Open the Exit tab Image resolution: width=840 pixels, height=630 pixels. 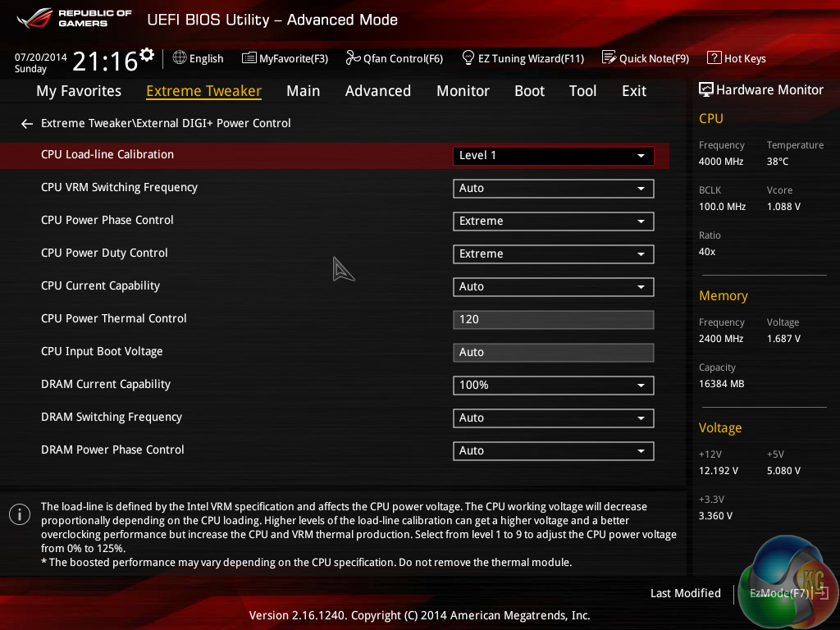click(634, 91)
